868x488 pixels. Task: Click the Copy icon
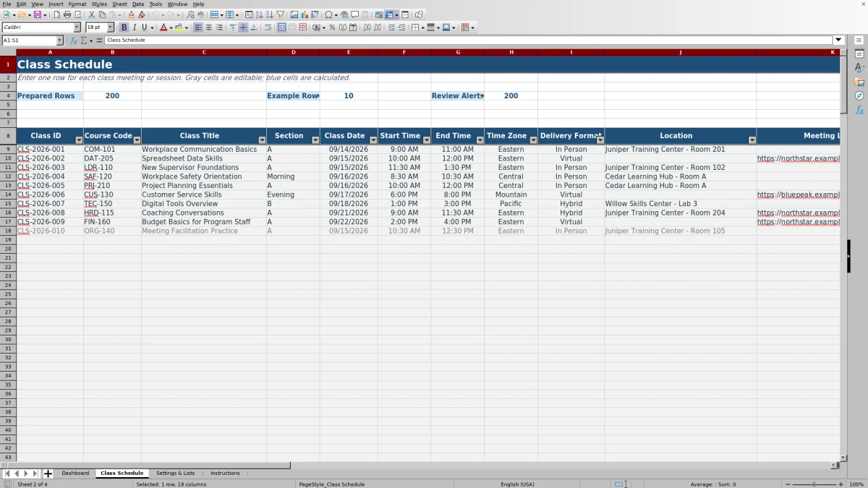(x=102, y=14)
